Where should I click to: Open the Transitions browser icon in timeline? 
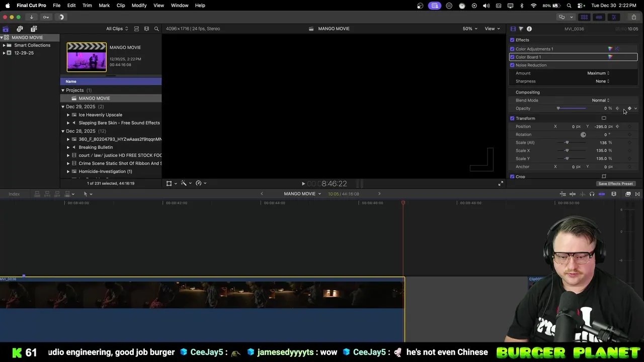coord(637,194)
